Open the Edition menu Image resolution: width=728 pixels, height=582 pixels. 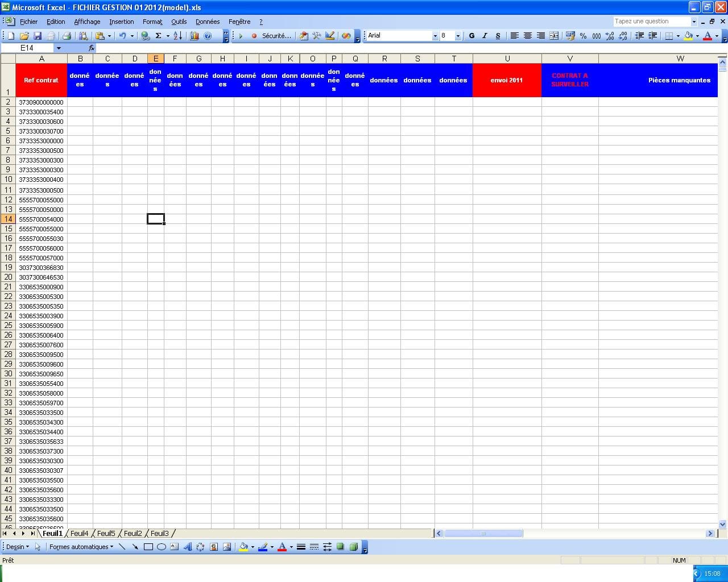pos(56,22)
